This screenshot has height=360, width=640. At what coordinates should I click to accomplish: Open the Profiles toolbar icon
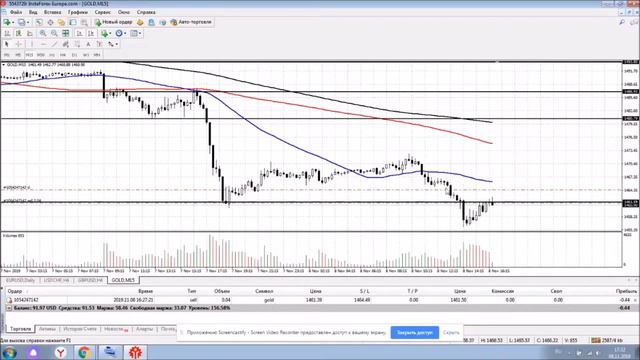pyautogui.click(x=22, y=22)
